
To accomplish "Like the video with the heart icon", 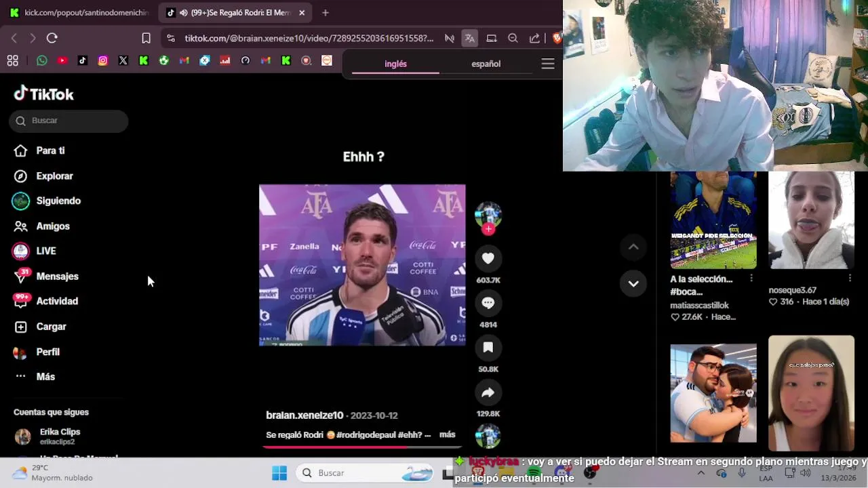I will click(488, 258).
